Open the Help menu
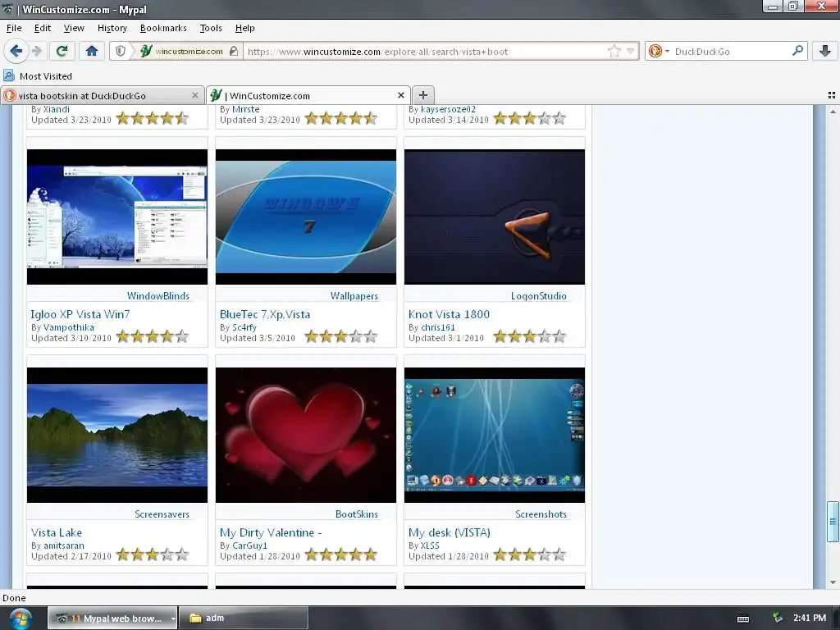Screen dimensions: 840x630 click(x=244, y=28)
